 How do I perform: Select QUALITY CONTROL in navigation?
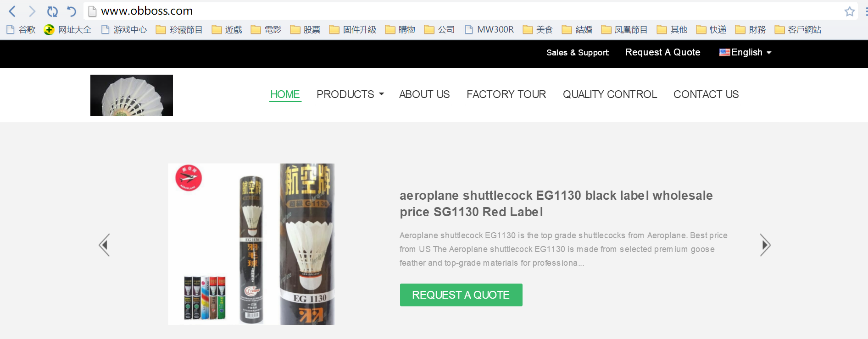coord(610,94)
